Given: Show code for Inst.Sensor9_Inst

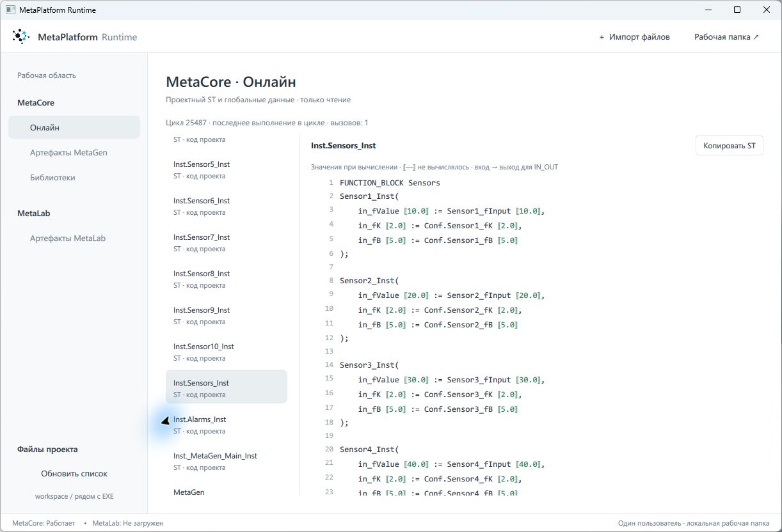Looking at the screenshot, I should pyautogui.click(x=227, y=316).
